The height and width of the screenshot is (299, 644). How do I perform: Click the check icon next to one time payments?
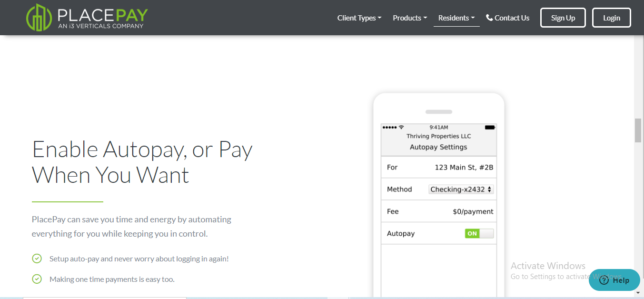(x=37, y=279)
